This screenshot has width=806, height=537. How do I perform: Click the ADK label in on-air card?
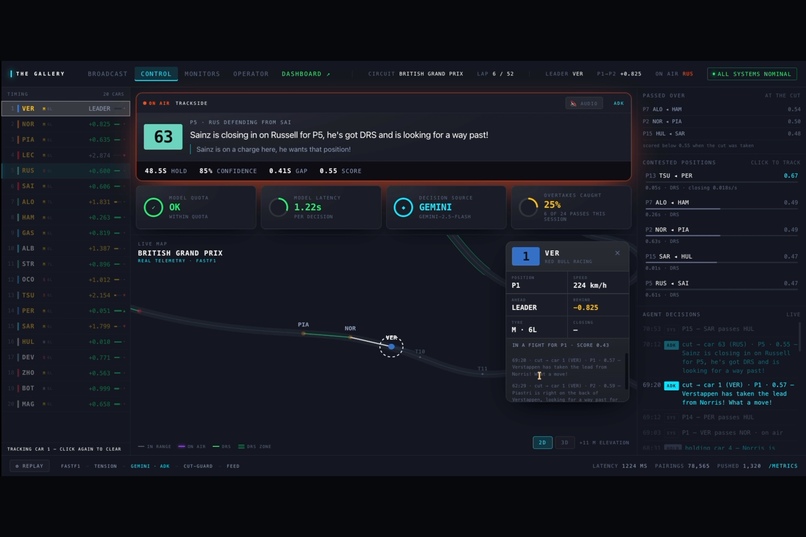click(618, 103)
